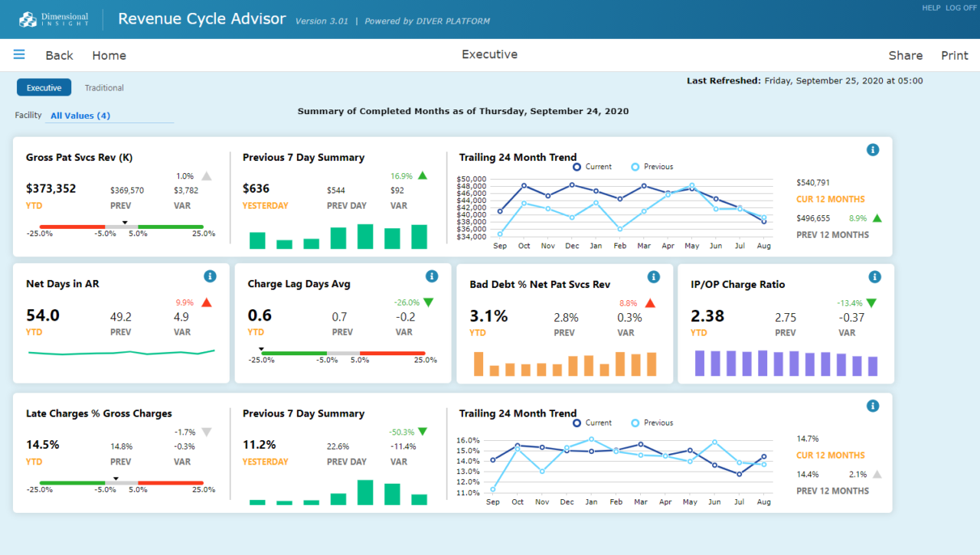Open info for IP/OP Charge Ratio
The width and height of the screenshot is (980, 555).
tap(874, 276)
